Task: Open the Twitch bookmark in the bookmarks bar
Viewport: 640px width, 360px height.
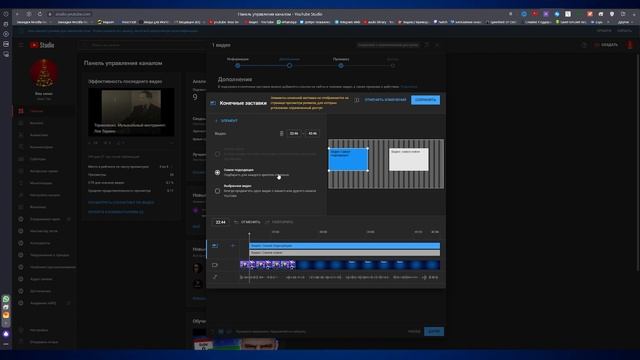Action: click(440, 22)
